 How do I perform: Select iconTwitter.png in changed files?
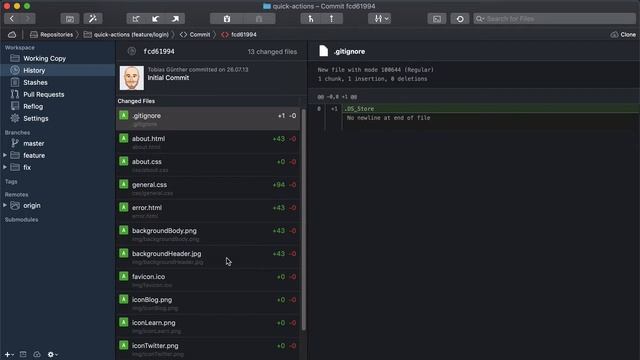tap(209, 349)
